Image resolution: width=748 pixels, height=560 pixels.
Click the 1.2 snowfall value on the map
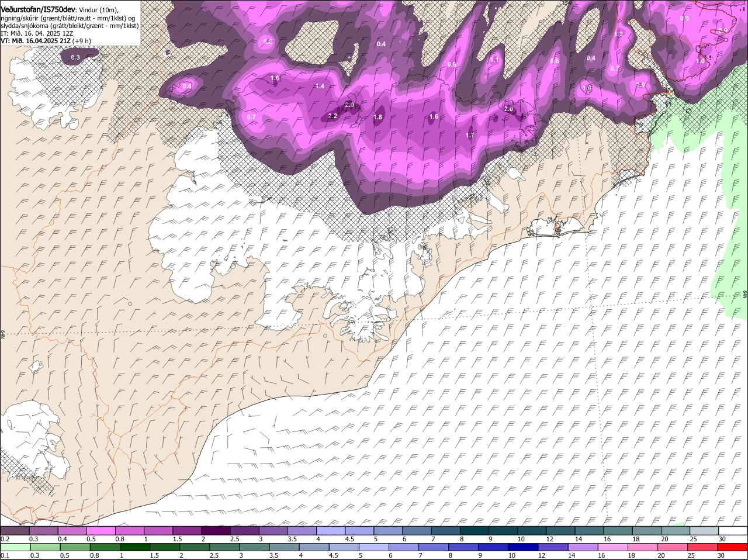(x=619, y=34)
